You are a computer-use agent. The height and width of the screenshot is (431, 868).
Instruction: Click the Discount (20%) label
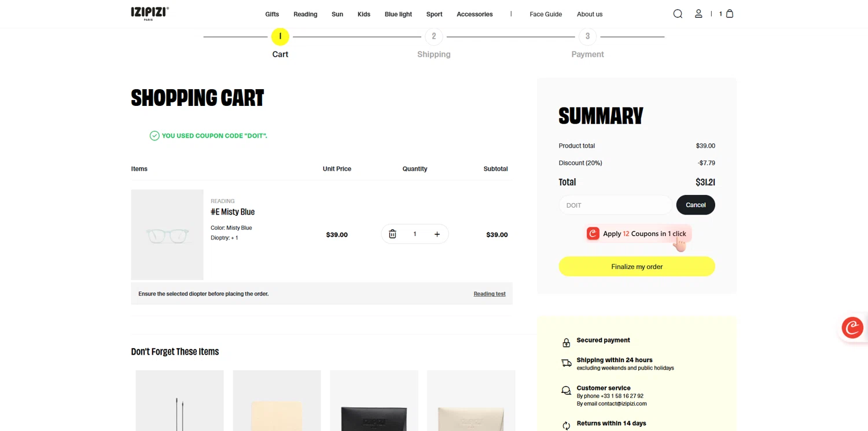[x=580, y=163]
